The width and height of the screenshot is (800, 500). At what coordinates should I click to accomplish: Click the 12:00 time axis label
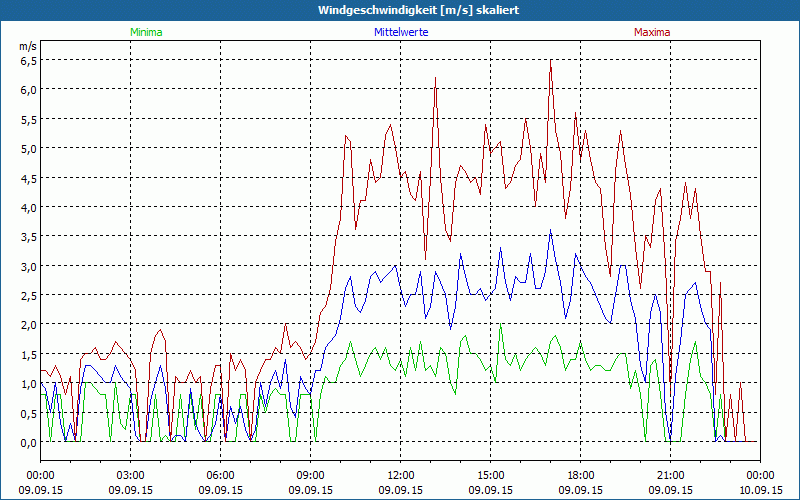click(x=401, y=476)
